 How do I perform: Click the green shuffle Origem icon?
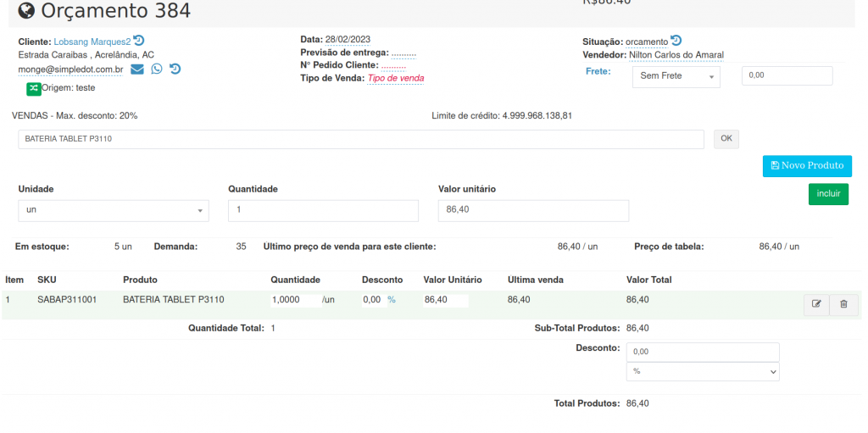[x=34, y=88]
